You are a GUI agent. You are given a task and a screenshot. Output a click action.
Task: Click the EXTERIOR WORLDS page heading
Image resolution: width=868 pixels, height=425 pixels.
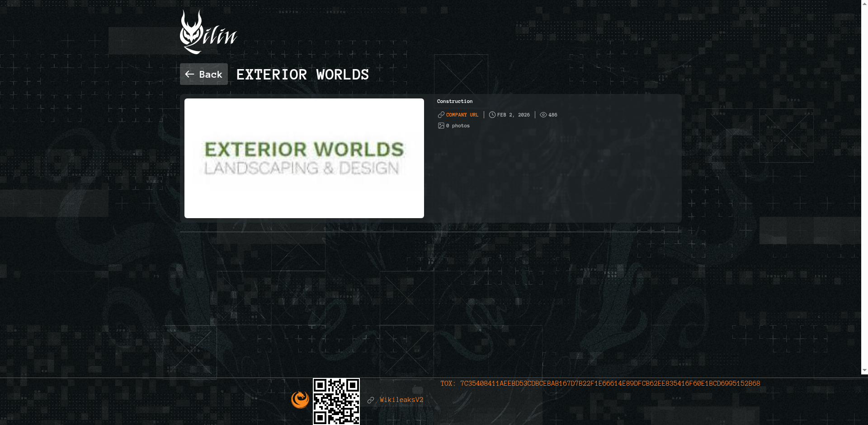[x=302, y=75]
